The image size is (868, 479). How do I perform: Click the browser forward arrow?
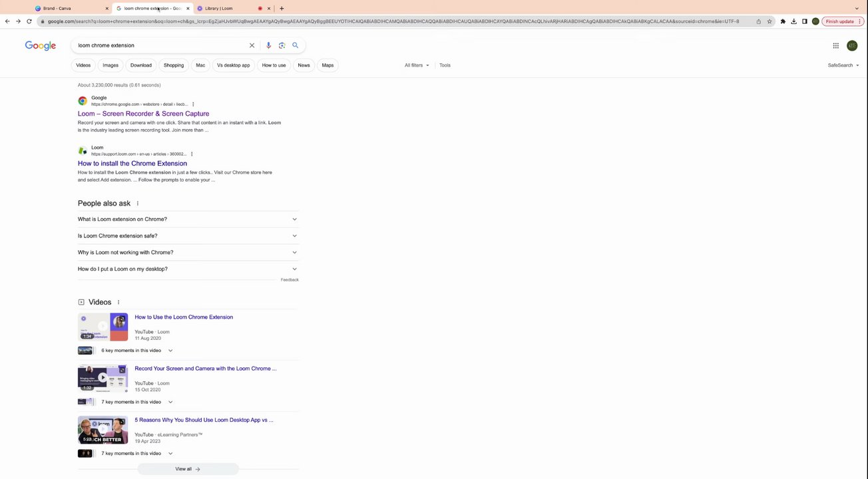(x=18, y=21)
